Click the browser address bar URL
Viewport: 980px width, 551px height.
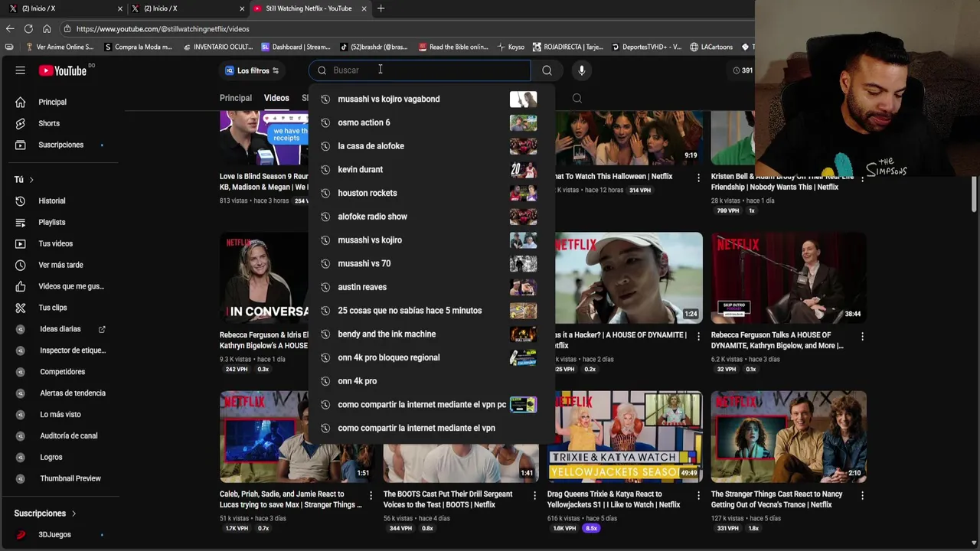[163, 29]
